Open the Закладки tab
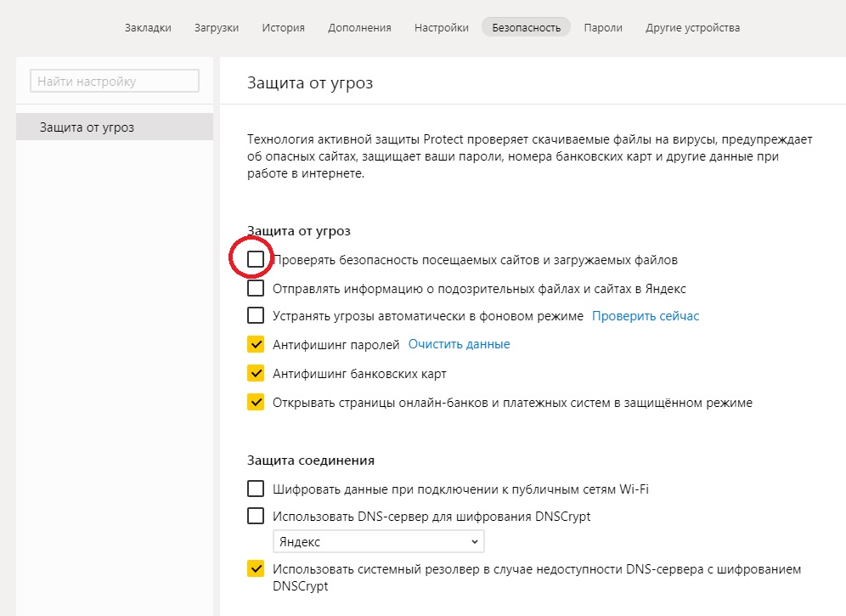This screenshot has width=846, height=616. 148,27
